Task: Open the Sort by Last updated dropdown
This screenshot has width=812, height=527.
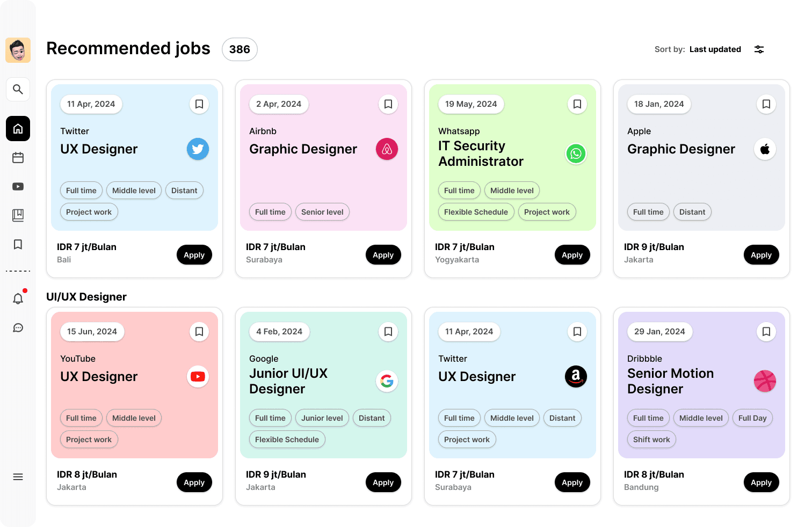Action: point(715,49)
